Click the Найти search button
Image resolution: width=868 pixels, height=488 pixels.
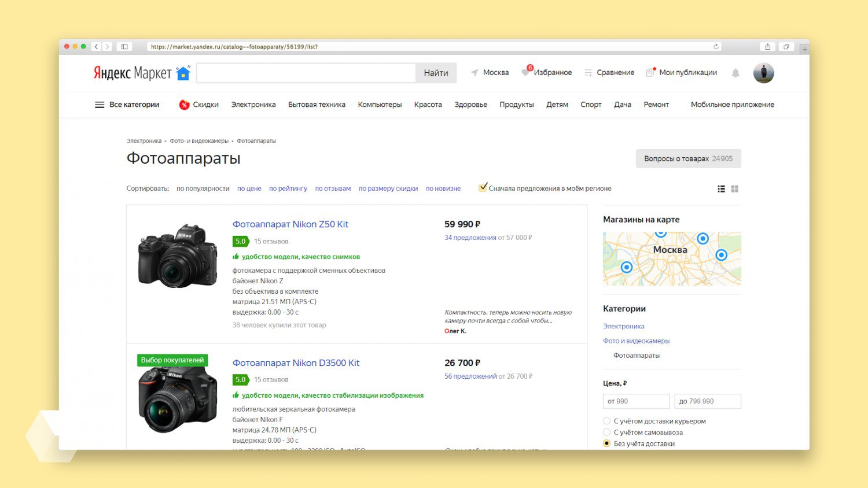(x=436, y=73)
